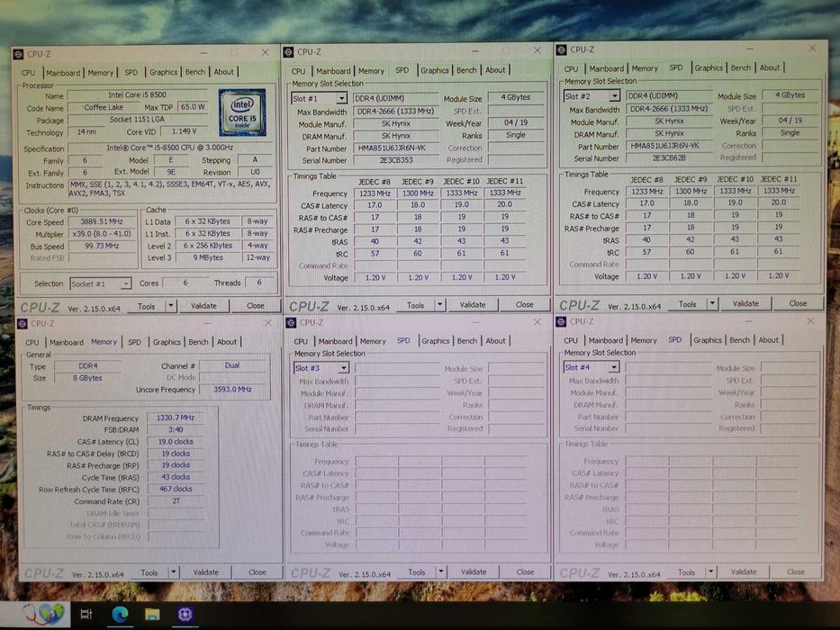Click CPU-Z title icon in Slot #1 window

click(x=289, y=52)
